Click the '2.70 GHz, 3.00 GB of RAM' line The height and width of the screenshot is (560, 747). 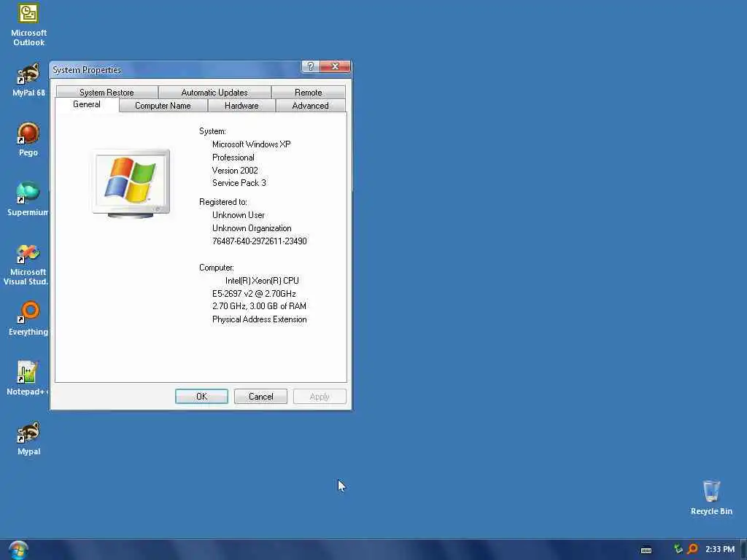[x=259, y=306]
